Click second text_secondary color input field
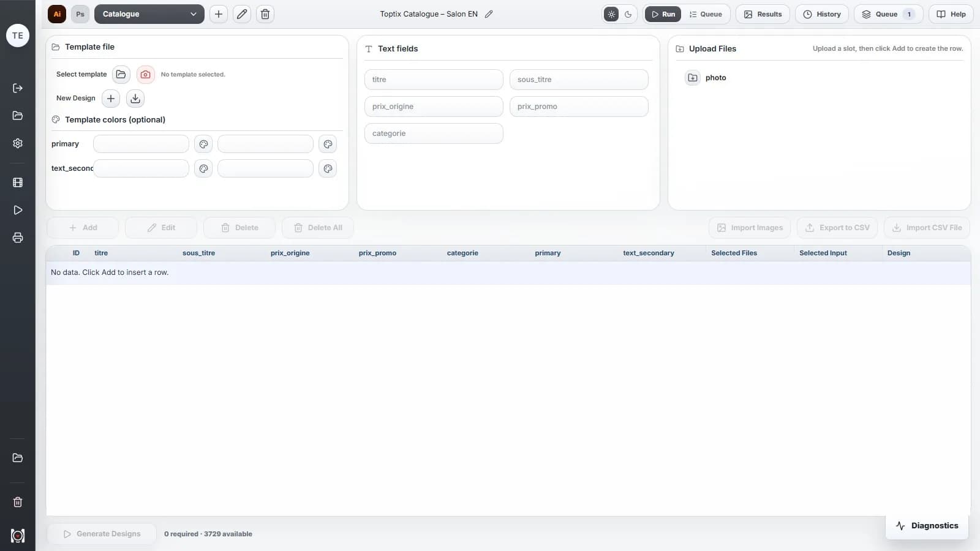 265,168
